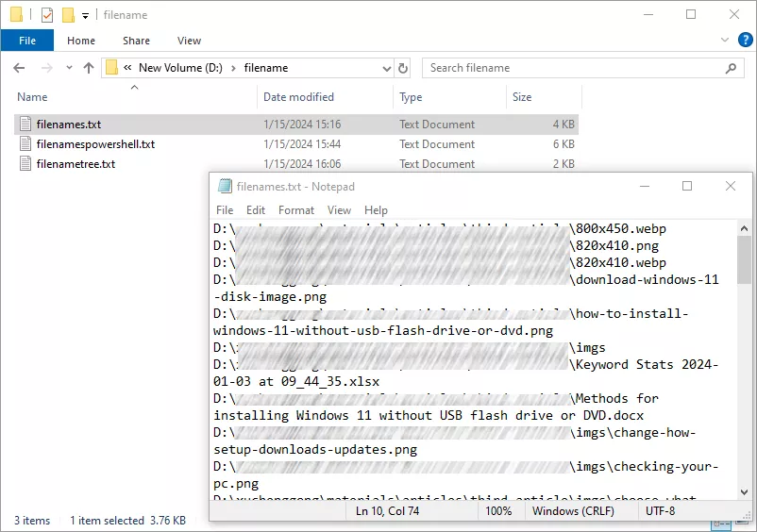757x532 pixels.
Task: Open the hidden breadcrumbs double chevron
Action: pos(127,68)
